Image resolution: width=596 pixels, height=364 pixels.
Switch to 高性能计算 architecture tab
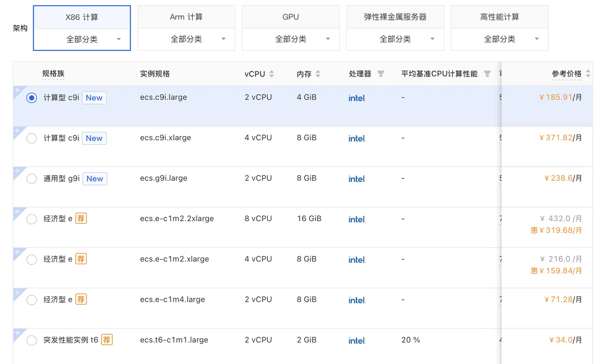[499, 17]
